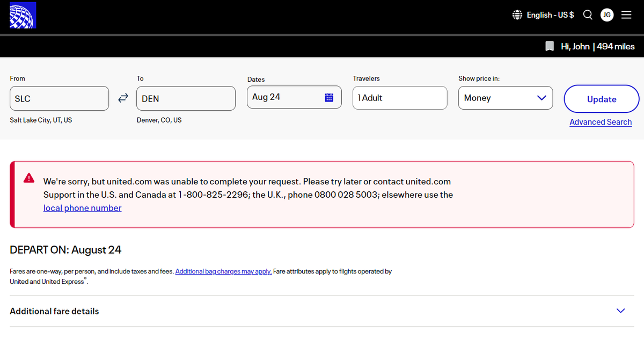
Task: Click the Denver, CO, US label
Action: 159,120
